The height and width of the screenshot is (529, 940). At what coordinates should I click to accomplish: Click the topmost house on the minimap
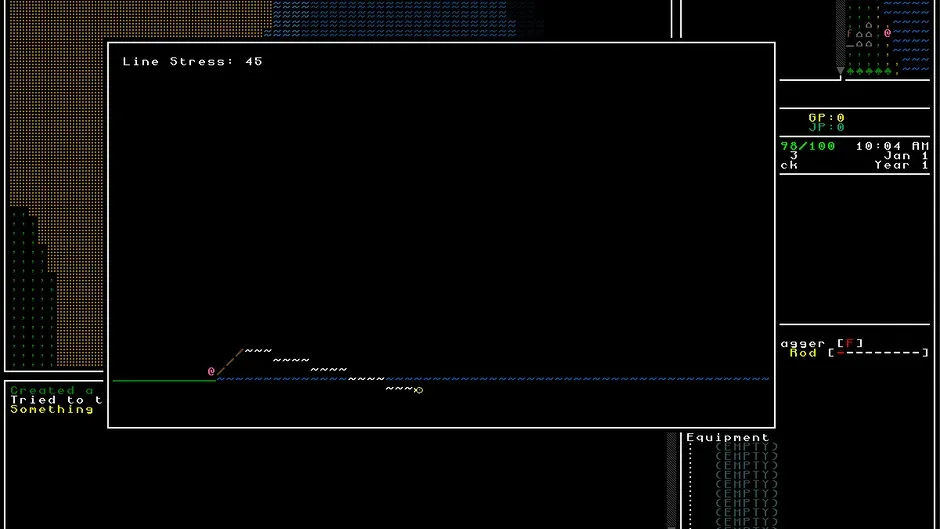point(869,25)
